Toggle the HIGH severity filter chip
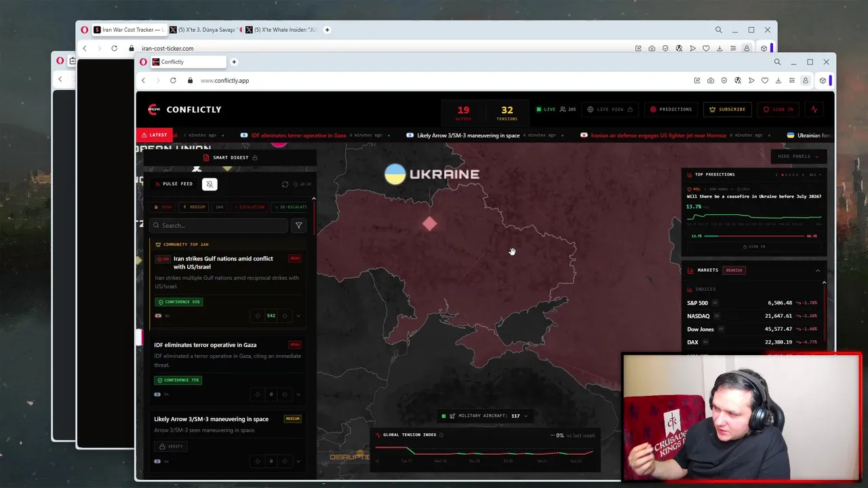This screenshot has width=868, height=488. (x=163, y=207)
